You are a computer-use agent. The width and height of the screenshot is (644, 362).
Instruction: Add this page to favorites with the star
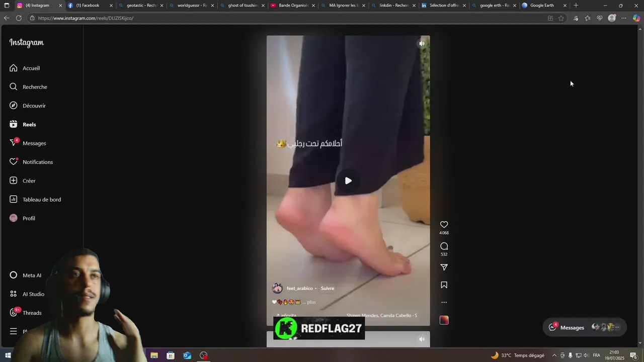pos(561,18)
